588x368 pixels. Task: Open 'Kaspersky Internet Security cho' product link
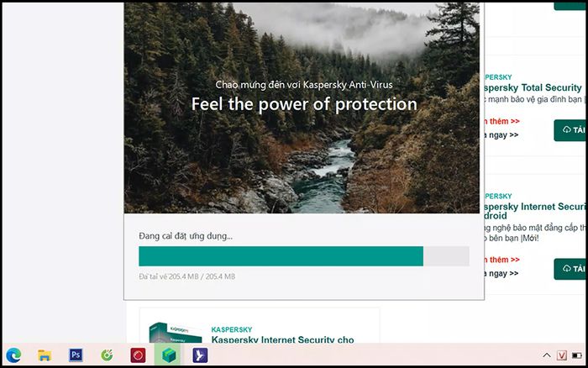[x=282, y=339]
